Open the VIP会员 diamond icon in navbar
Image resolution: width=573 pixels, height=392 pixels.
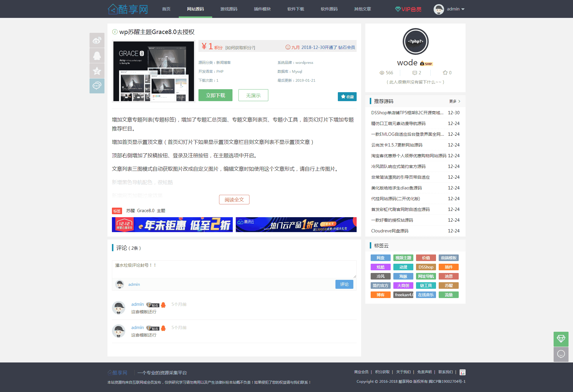tap(398, 9)
